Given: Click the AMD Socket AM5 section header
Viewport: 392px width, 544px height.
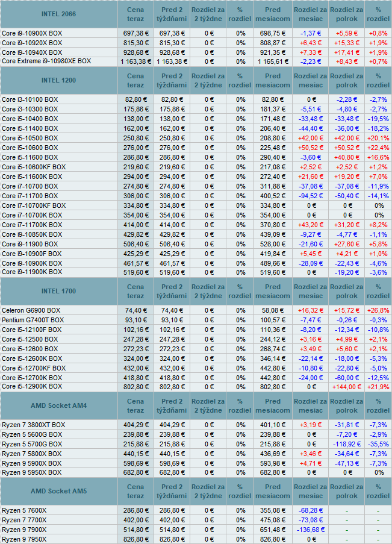Looking at the screenshot, I should [58, 491].
